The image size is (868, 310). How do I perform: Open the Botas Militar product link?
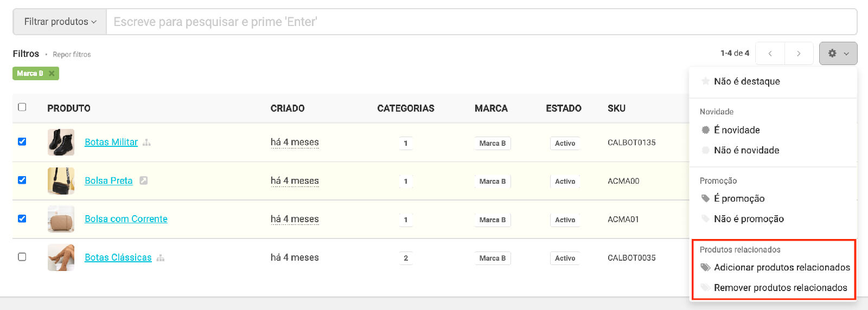(111, 142)
